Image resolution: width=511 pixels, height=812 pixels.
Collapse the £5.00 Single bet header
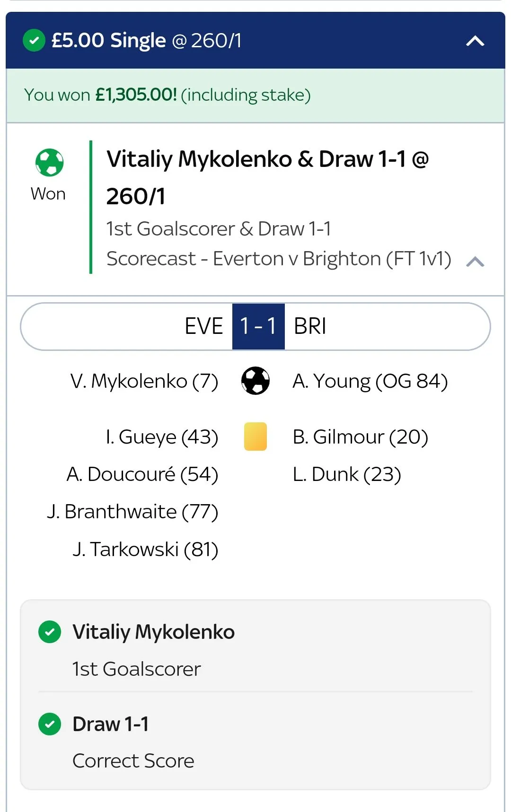coord(475,41)
